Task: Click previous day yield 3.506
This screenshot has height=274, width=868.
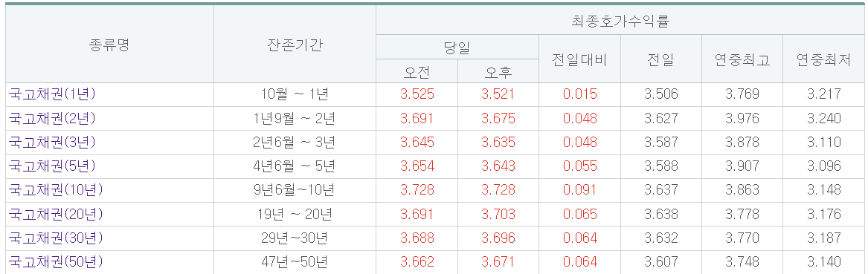Action: (661, 94)
